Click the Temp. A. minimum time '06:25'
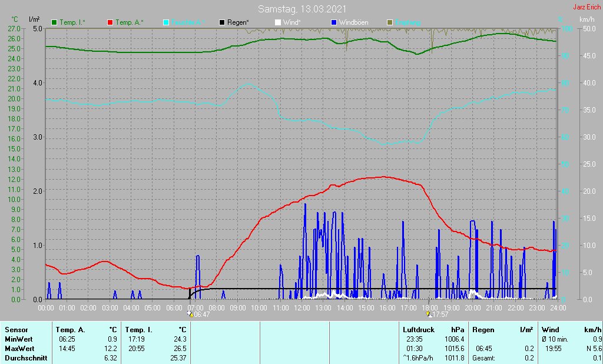The width and height of the screenshot is (603, 364). [x=67, y=339]
